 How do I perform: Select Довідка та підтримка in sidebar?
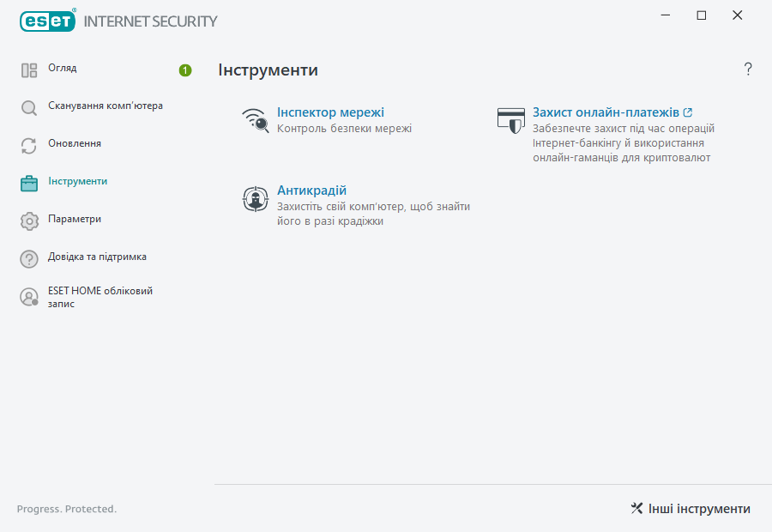pos(97,257)
